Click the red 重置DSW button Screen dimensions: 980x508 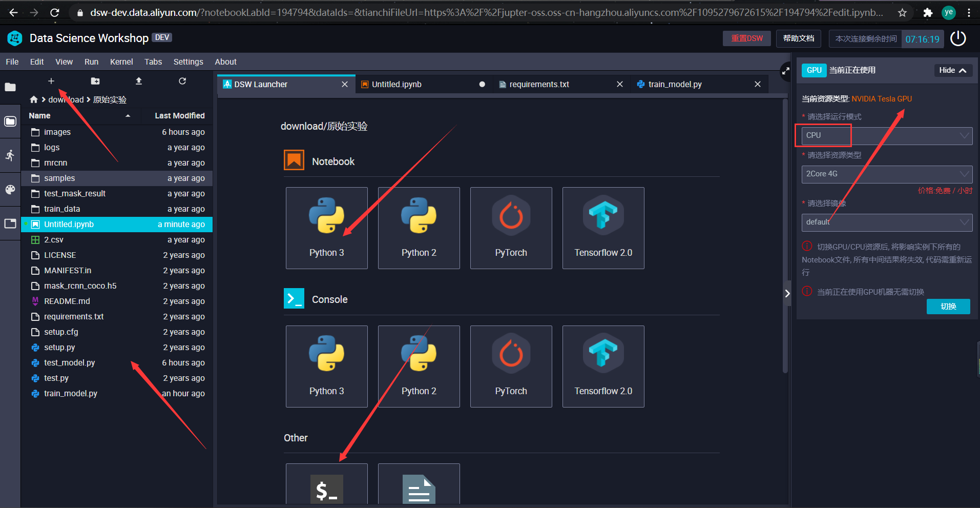click(747, 38)
